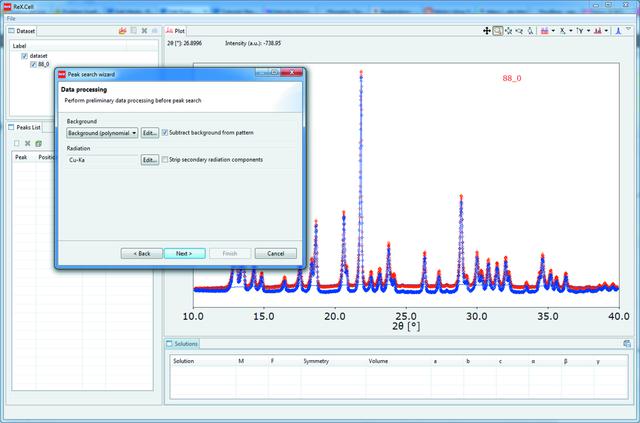Open dropdown arrow next to Y axis icon

(588, 31)
